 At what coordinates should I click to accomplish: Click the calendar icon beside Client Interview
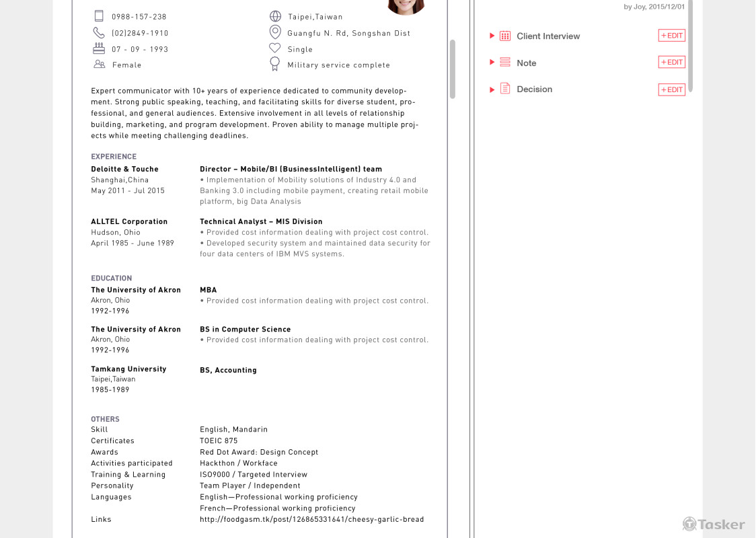tap(505, 36)
